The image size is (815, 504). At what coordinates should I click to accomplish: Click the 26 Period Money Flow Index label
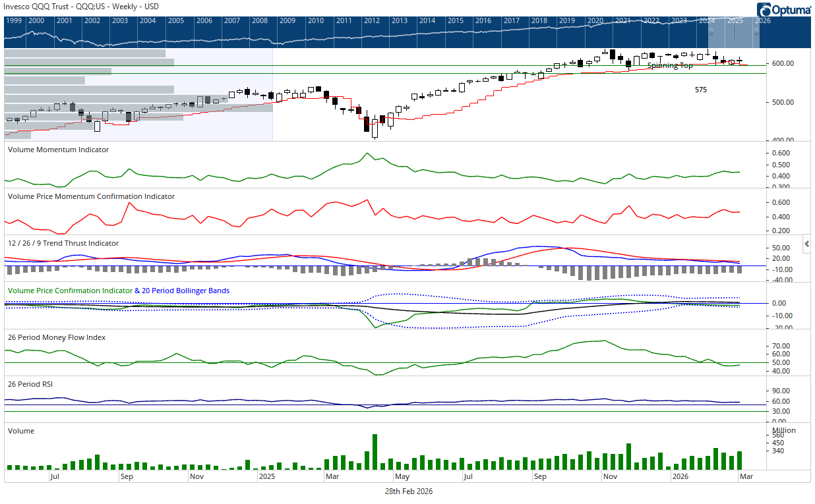57,337
